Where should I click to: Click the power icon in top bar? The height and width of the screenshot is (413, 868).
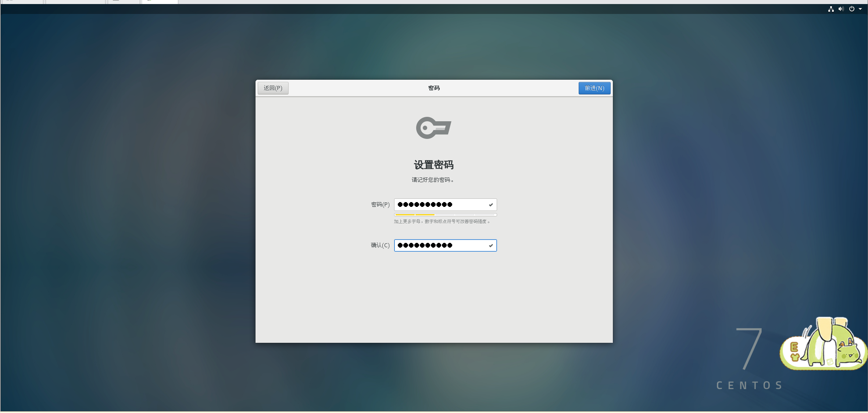pyautogui.click(x=851, y=9)
